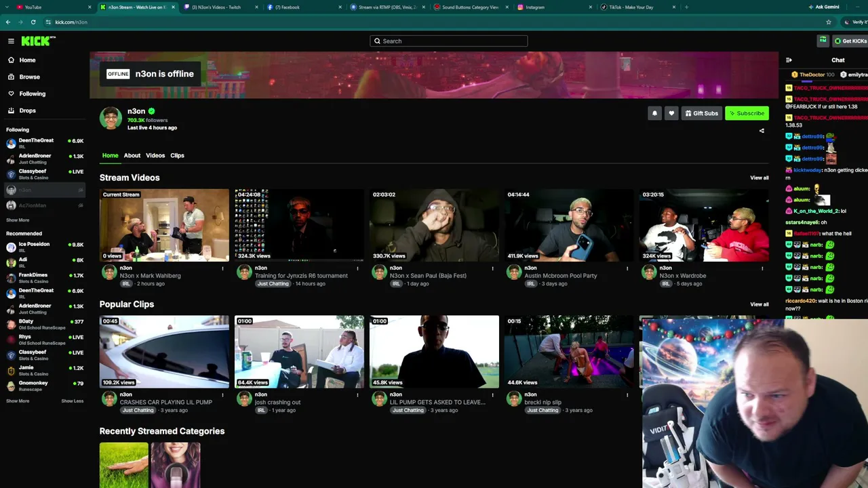
Task: Expand Following list with Show More
Action: [x=18, y=220]
